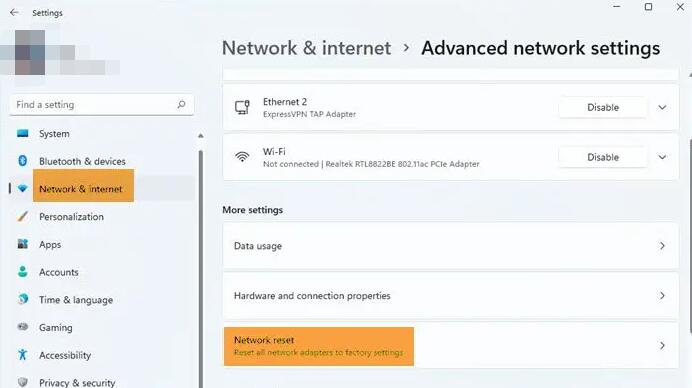
Task: Click the Personalization paintbrush icon
Action: [23, 216]
